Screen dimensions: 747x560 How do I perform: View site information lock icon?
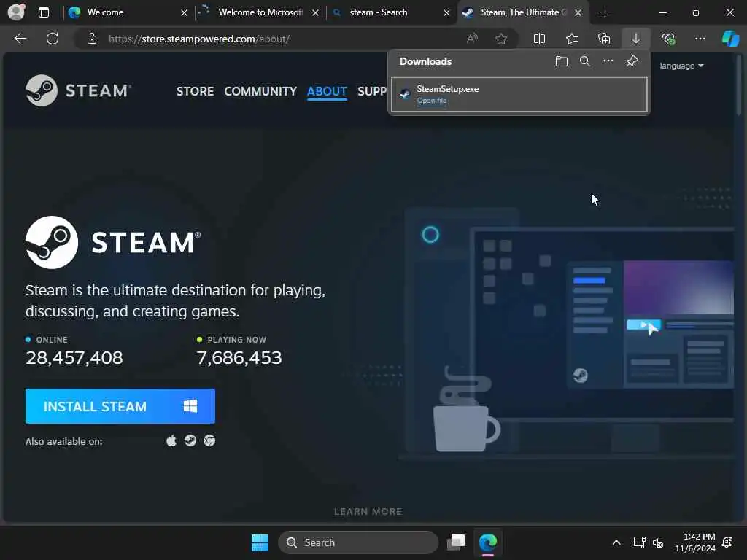click(92, 39)
